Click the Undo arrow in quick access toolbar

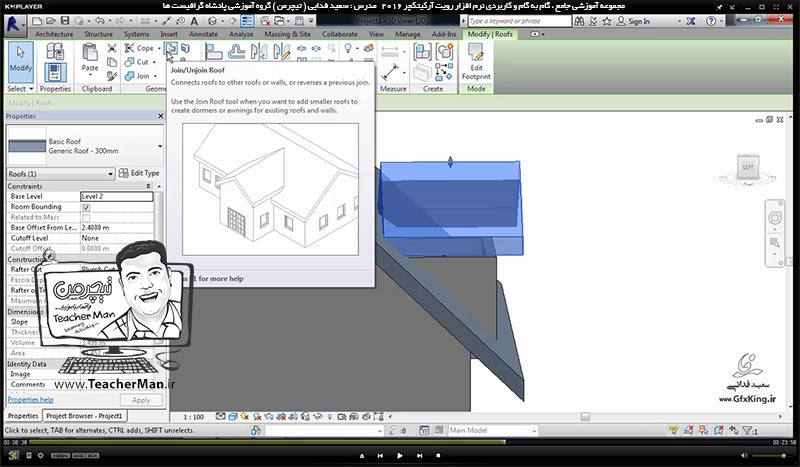click(99, 21)
